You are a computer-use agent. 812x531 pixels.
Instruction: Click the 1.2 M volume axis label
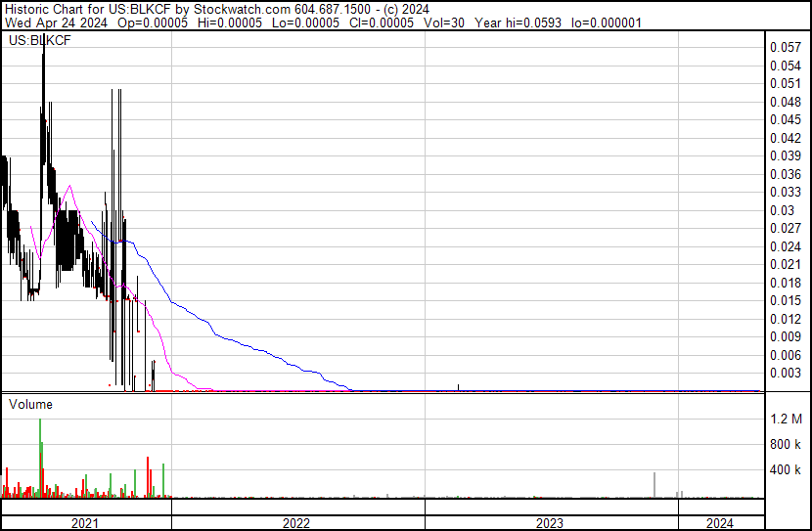click(x=787, y=419)
